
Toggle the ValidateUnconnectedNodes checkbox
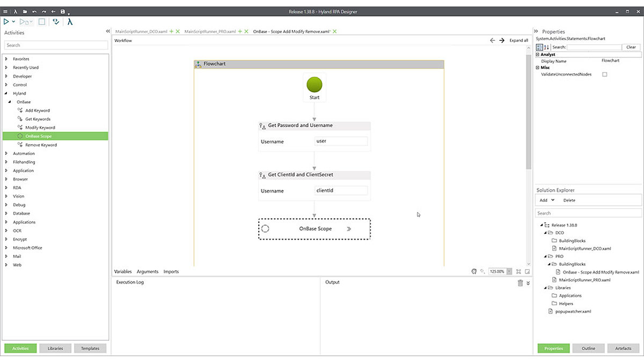pos(604,75)
